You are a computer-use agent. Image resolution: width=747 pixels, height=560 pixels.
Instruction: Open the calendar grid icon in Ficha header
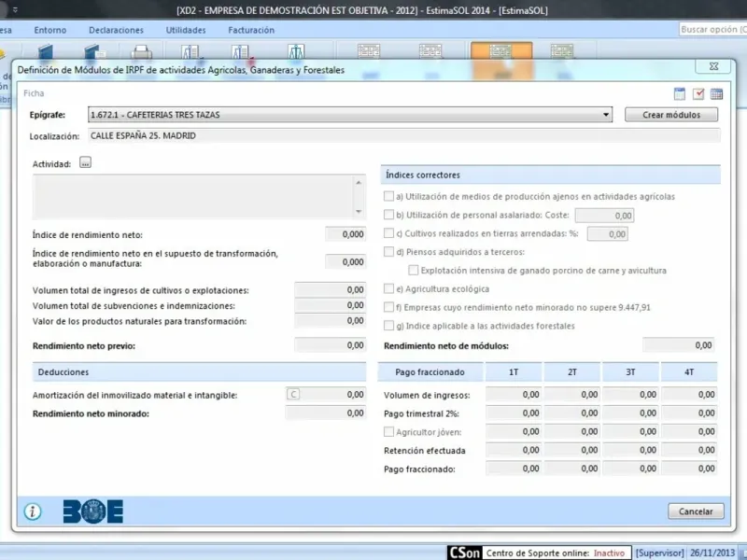click(x=716, y=94)
